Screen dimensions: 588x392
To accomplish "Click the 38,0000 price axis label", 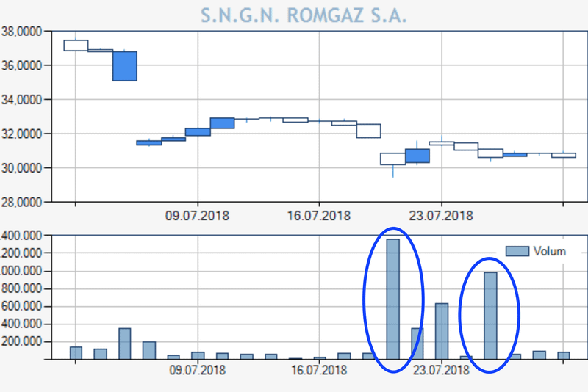I will pyautogui.click(x=23, y=32).
